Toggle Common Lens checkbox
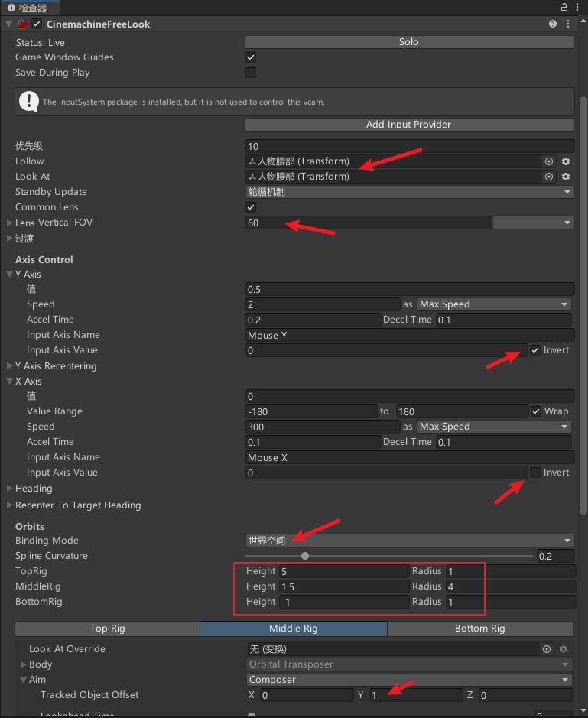The height and width of the screenshot is (718, 588). pos(251,207)
